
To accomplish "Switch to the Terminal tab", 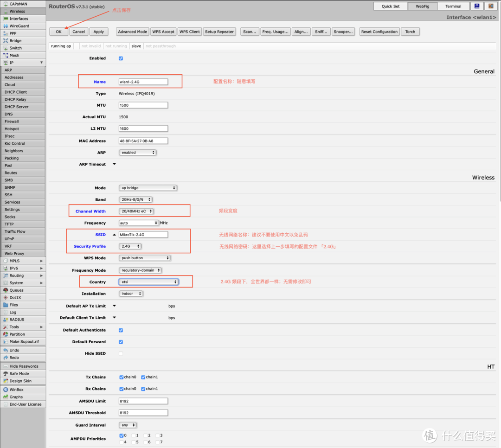I will 453,6.
